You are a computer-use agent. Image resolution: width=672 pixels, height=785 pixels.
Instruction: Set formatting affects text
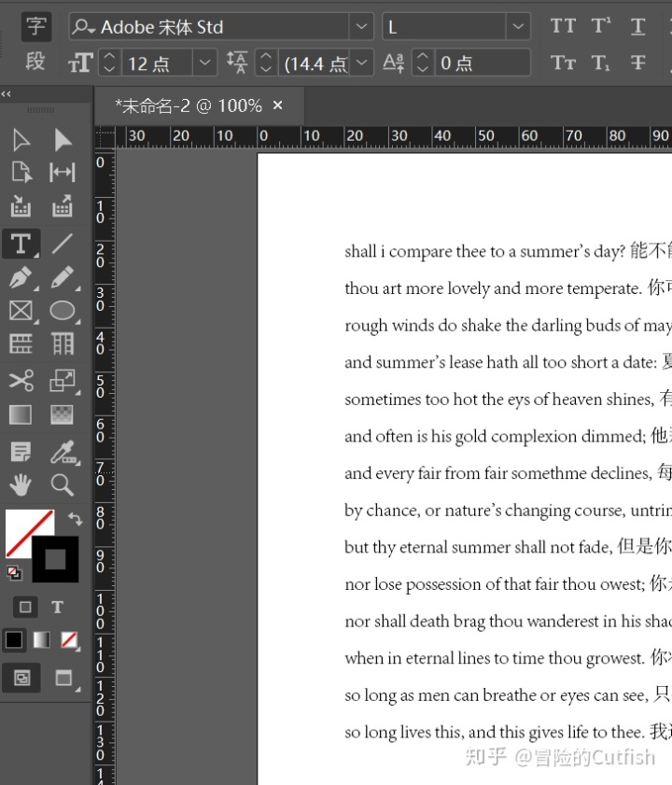pos(57,608)
